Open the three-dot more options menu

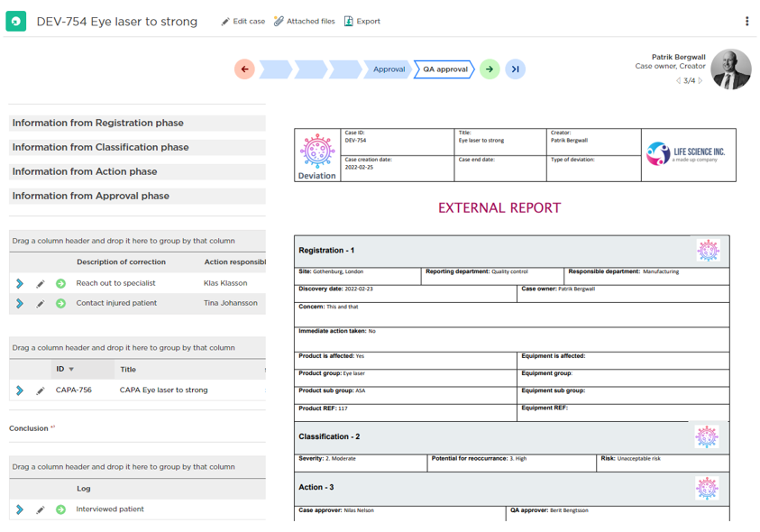pos(746,22)
